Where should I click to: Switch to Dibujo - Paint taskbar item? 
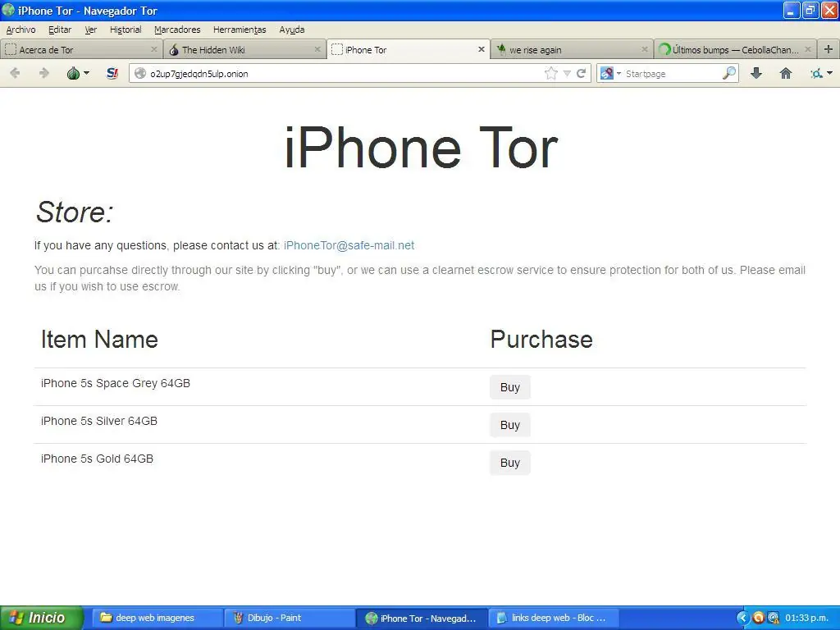click(290, 618)
